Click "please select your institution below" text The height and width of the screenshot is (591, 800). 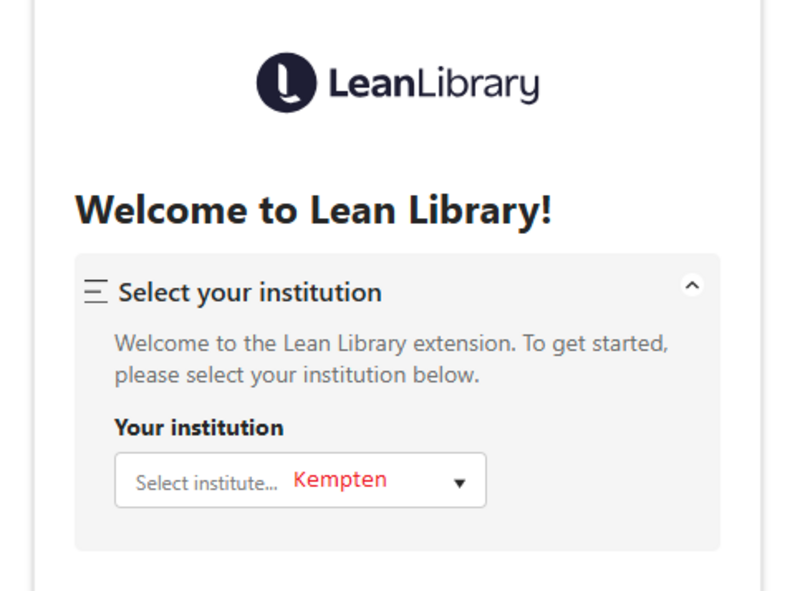[297, 377]
